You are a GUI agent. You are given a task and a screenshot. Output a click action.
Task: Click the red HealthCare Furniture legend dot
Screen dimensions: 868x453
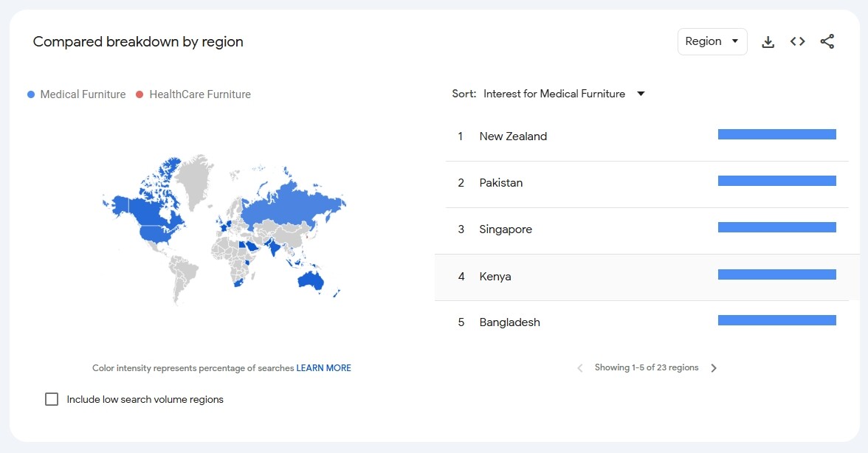click(139, 94)
